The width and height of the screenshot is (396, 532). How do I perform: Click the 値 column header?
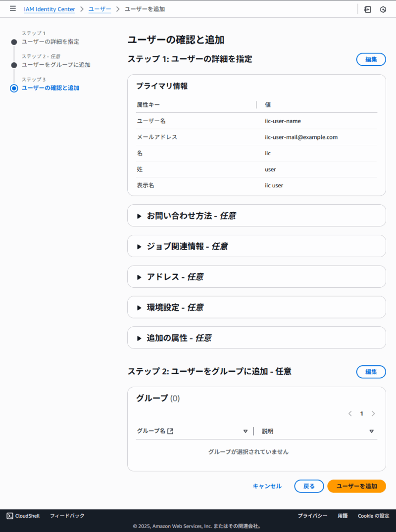(268, 105)
